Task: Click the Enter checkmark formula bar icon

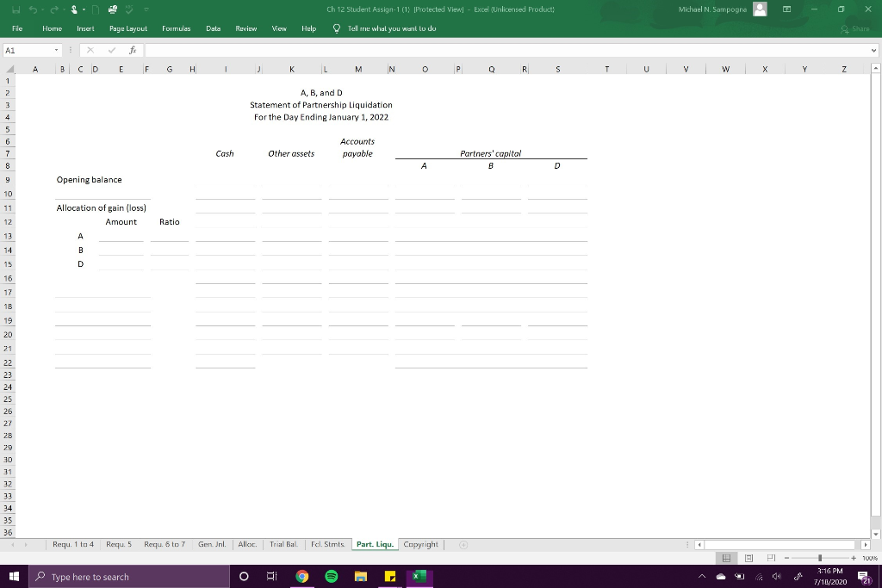Action: click(x=112, y=51)
